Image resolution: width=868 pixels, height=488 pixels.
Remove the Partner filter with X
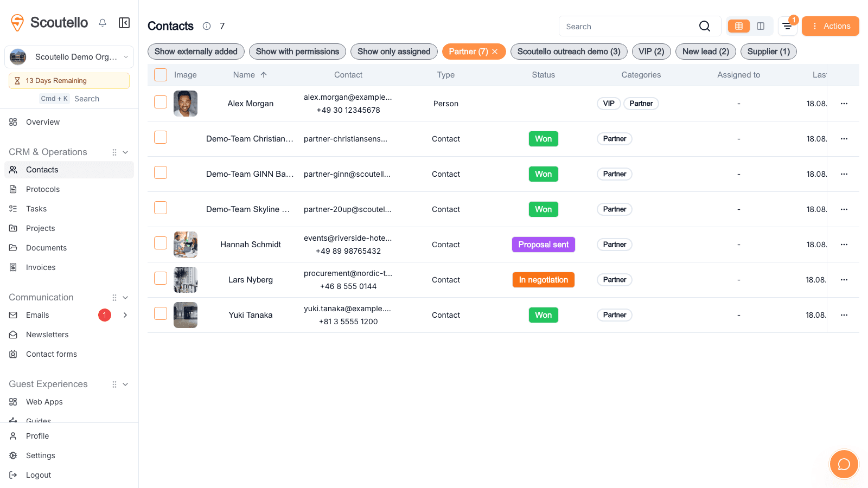tap(495, 52)
